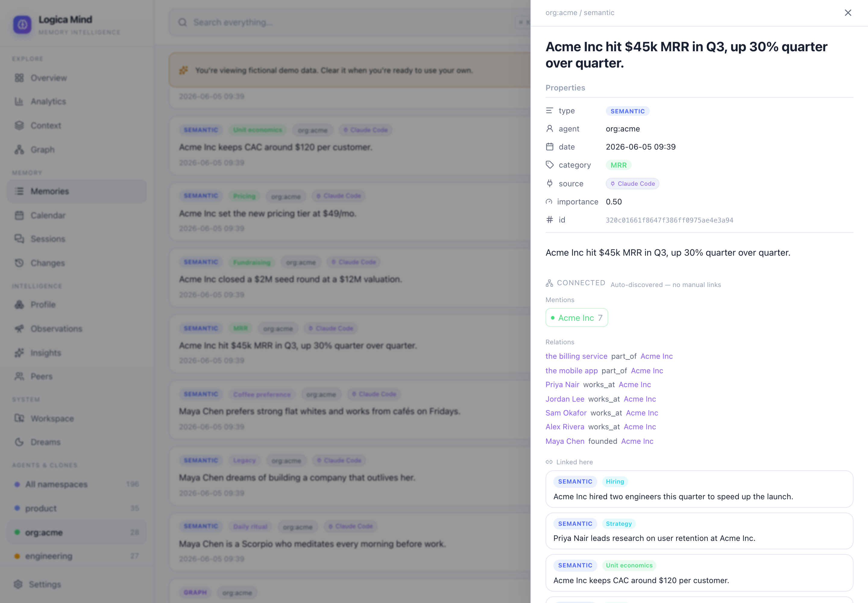Screen dimensions: 868x603
Task: Click the importance value 0.50
Action: click(x=614, y=202)
